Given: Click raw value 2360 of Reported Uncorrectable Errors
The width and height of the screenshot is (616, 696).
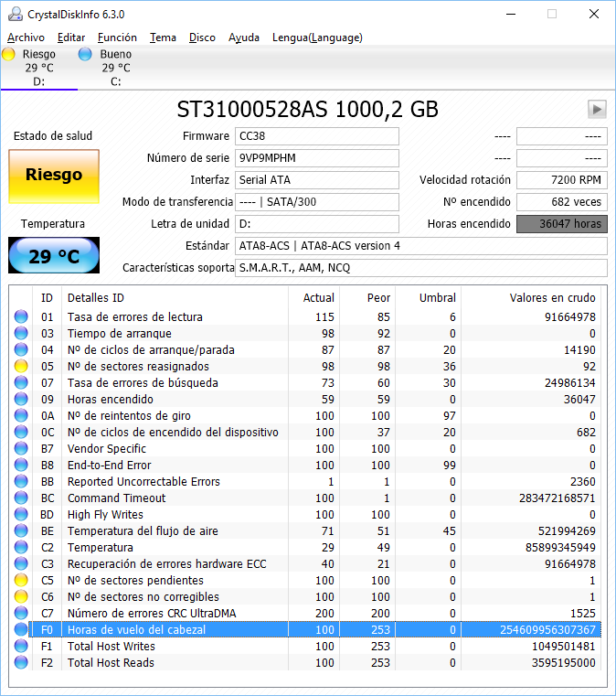Looking at the screenshot, I should pos(582,482).
